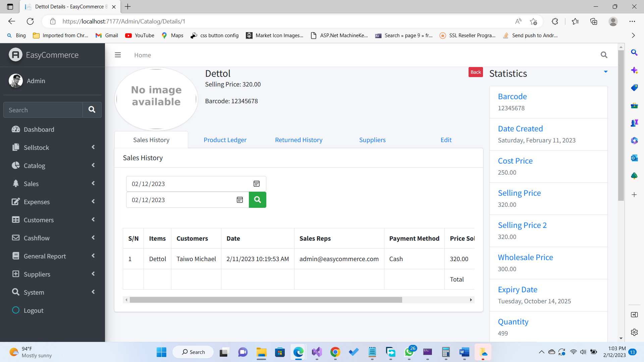The image size is (644, 362).
Task: Click the sidebar search submit icon
Action: [x=92, y=110]
